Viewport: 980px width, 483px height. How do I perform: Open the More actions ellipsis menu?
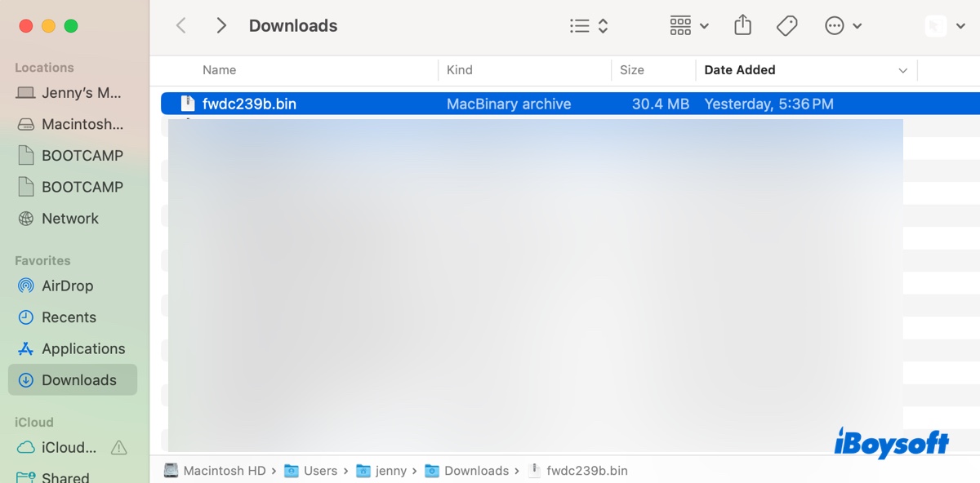(x=843, y=26)
